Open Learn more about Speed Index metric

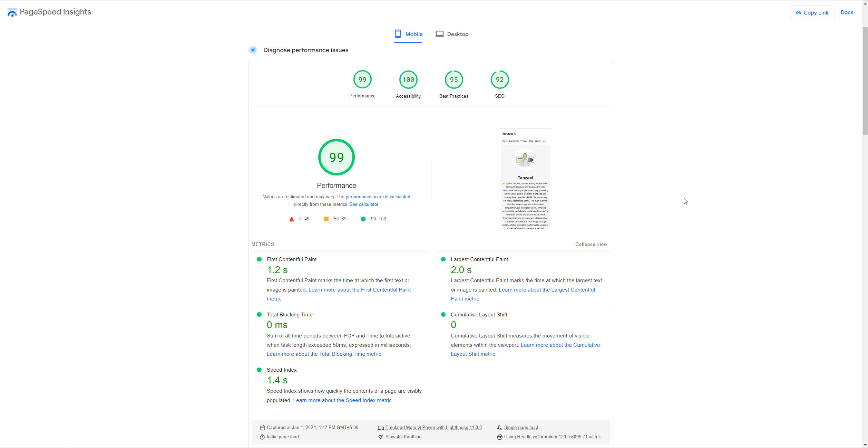tap(342, 400)
